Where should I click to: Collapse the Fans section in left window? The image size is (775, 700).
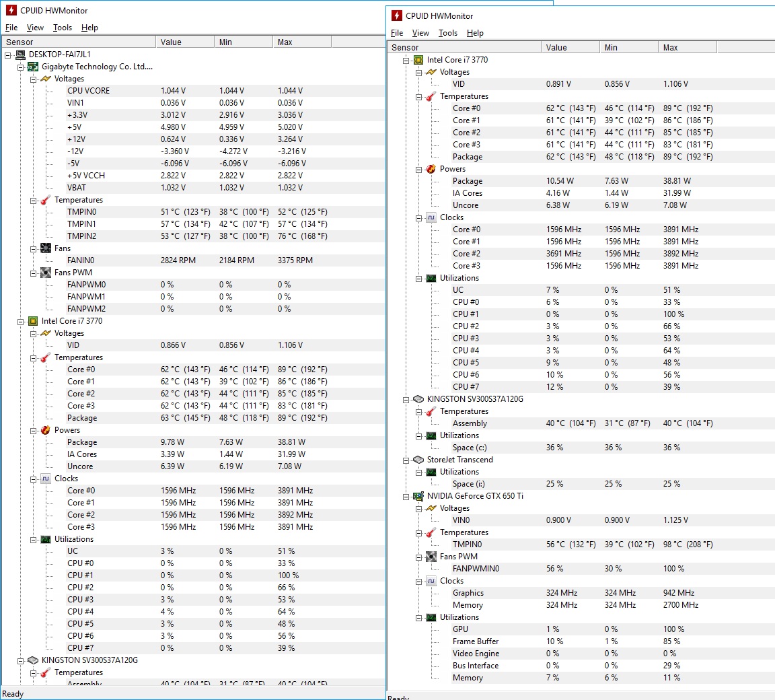[x=33, y=248]
